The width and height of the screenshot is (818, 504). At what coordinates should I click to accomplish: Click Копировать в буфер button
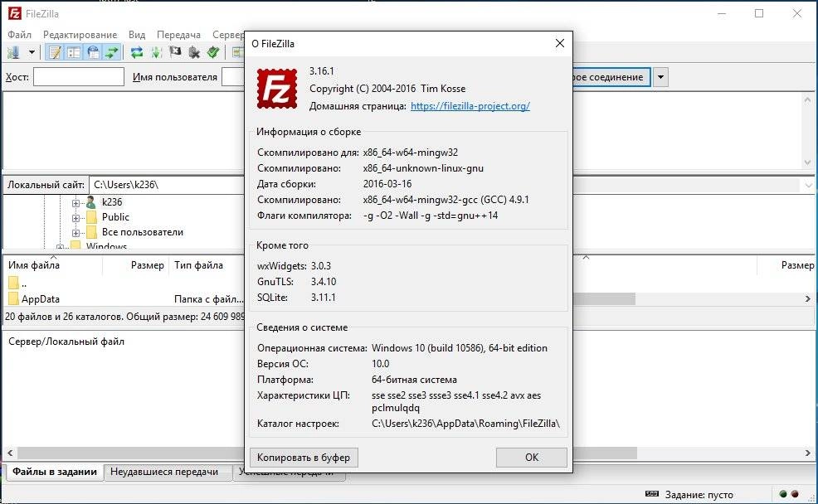(304, 457)
